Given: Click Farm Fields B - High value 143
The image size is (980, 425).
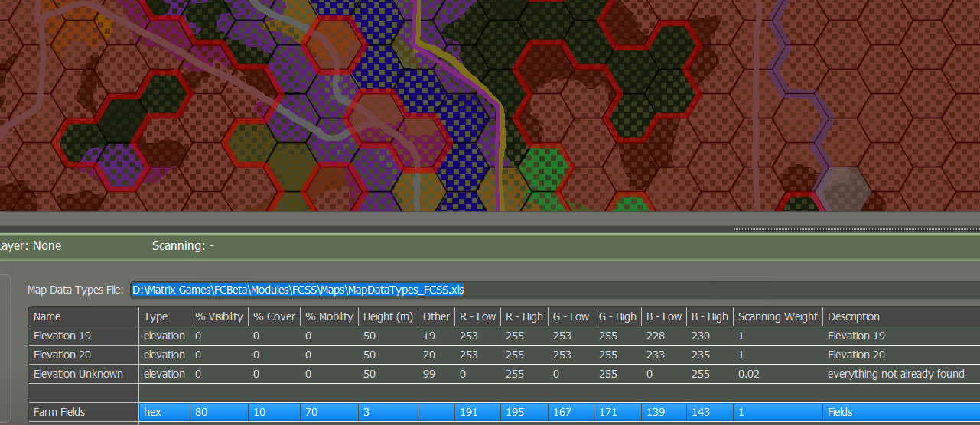Looking at the screenshot, I should tap(710, 412).
